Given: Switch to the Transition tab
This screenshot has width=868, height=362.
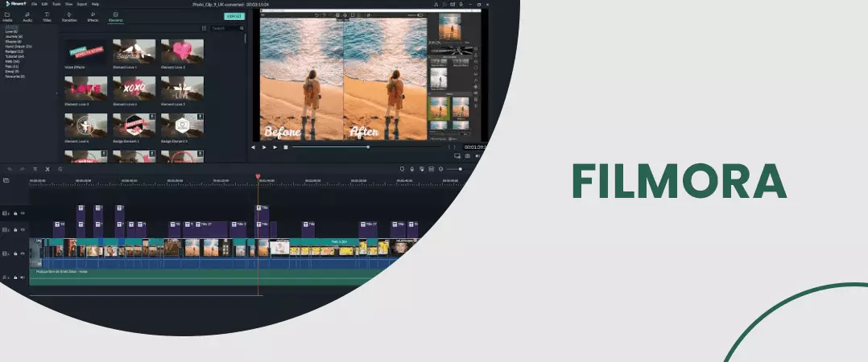Looking at the screenshot, I should [x=69, y=17].
